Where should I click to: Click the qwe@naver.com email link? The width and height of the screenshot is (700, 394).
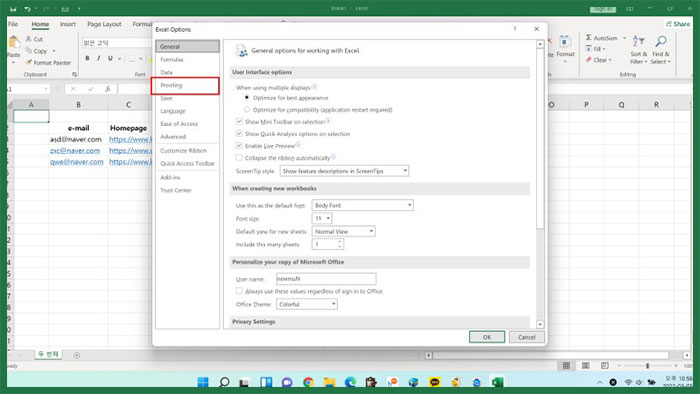[x=77, y=162]
